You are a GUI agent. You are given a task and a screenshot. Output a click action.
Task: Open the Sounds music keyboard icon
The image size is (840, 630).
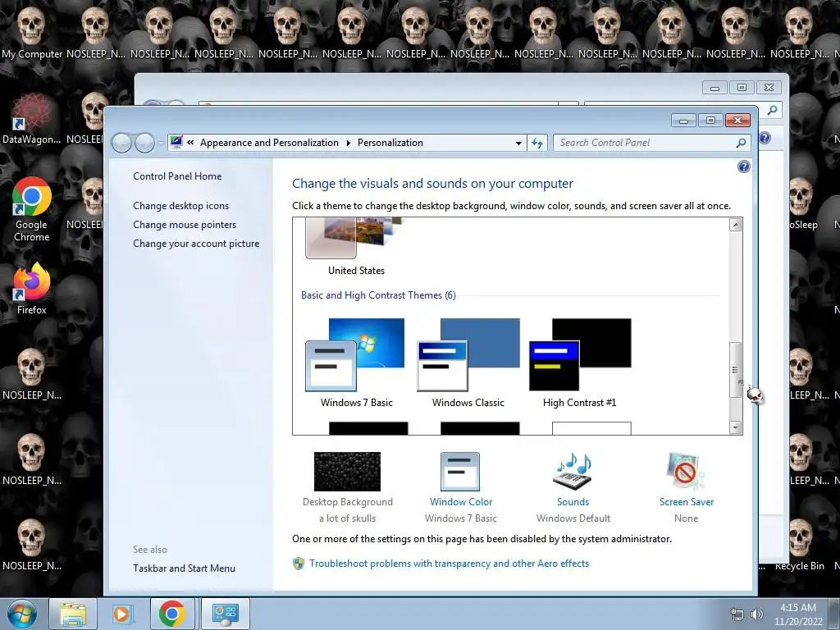[x=573, y=472]
